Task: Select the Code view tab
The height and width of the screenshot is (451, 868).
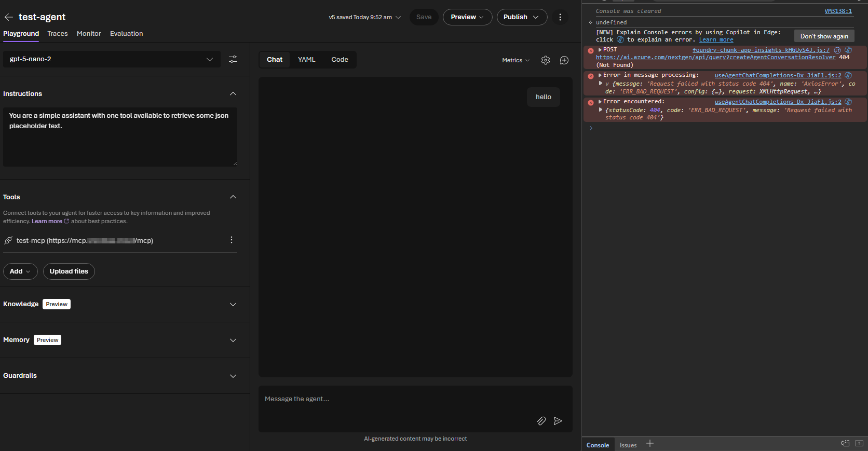Action: (340, 60)
